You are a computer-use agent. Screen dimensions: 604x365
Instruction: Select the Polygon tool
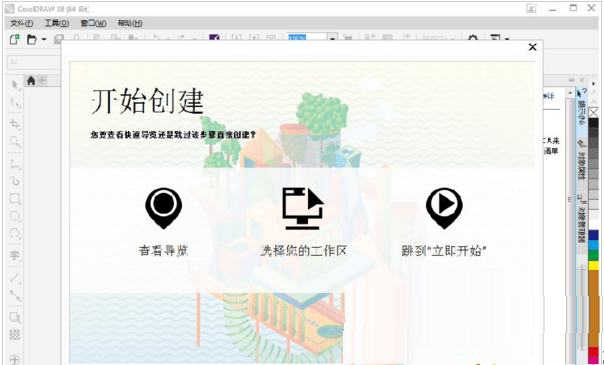(x=15, y=233)
